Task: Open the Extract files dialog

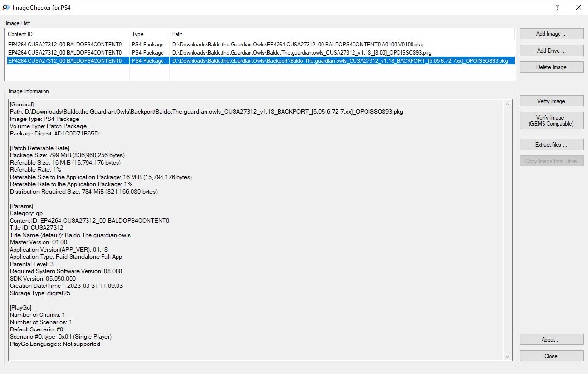Action: 551,145
